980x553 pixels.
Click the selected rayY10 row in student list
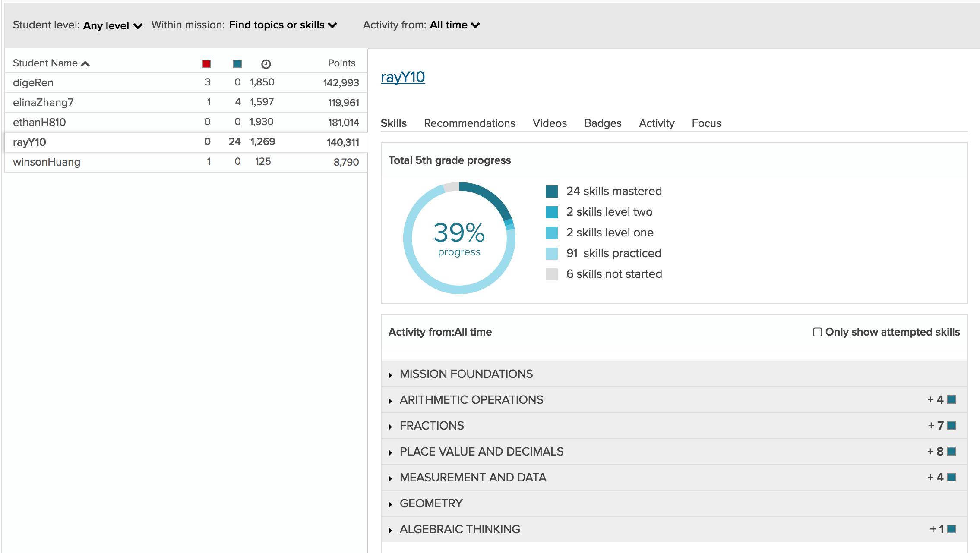tap(186, 142)
